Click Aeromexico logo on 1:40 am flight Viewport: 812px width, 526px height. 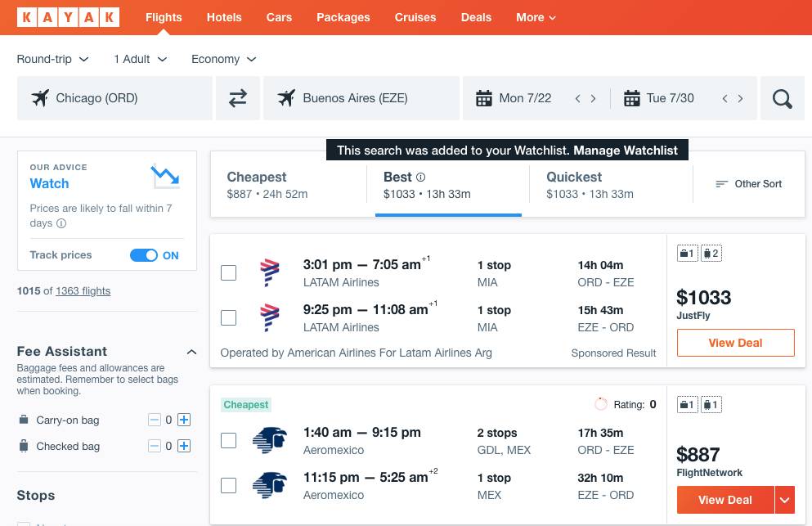(269, 440)
